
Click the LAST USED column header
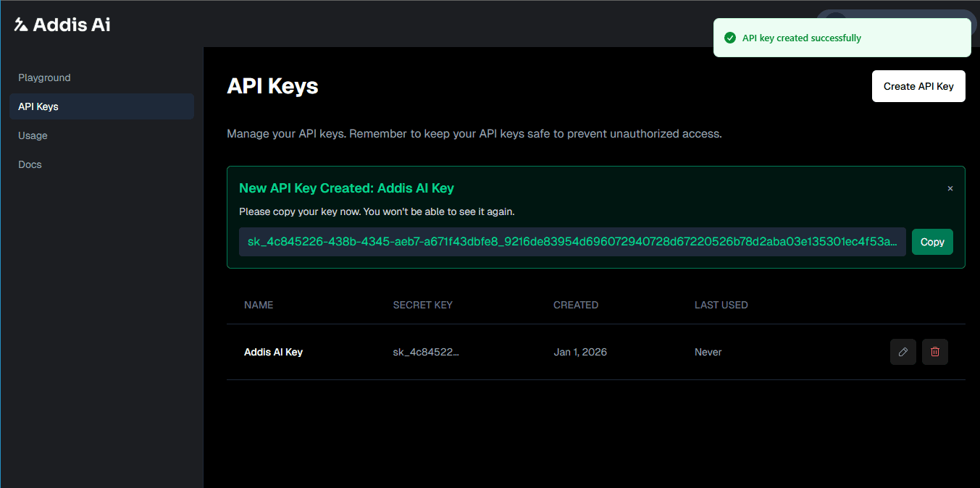(x=721, y=305)
